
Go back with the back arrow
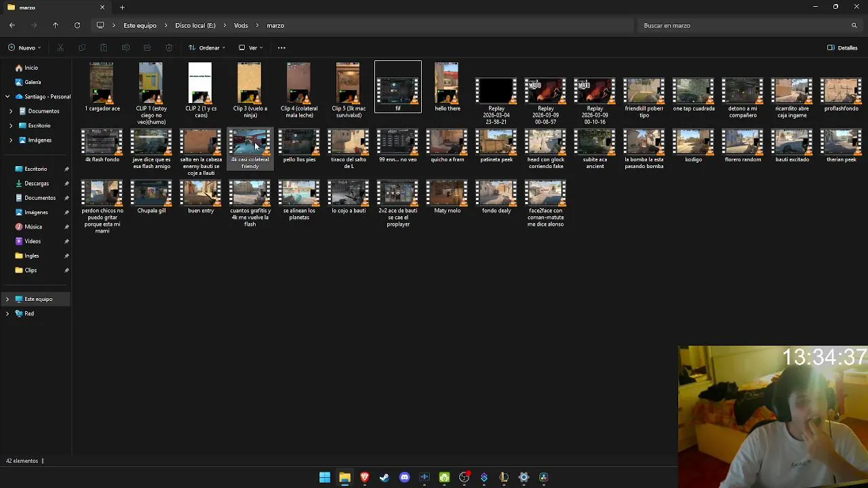(12, 25)
